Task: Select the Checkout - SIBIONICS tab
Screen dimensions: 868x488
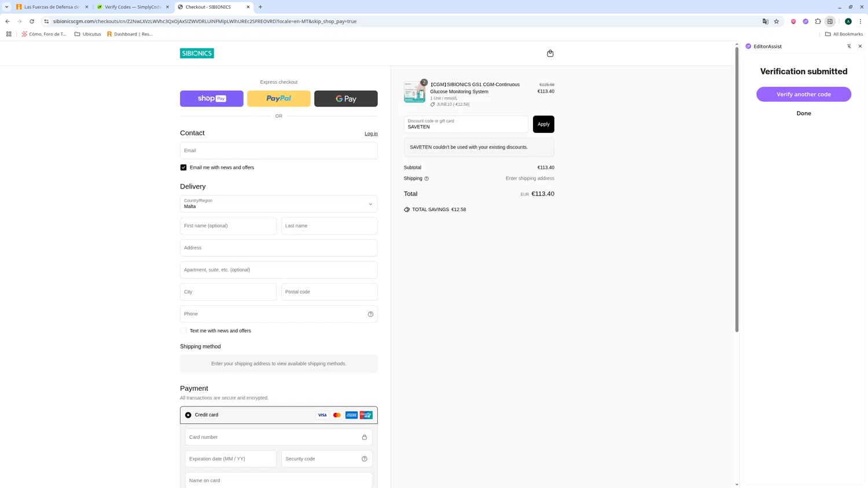Action: point(214,7)
